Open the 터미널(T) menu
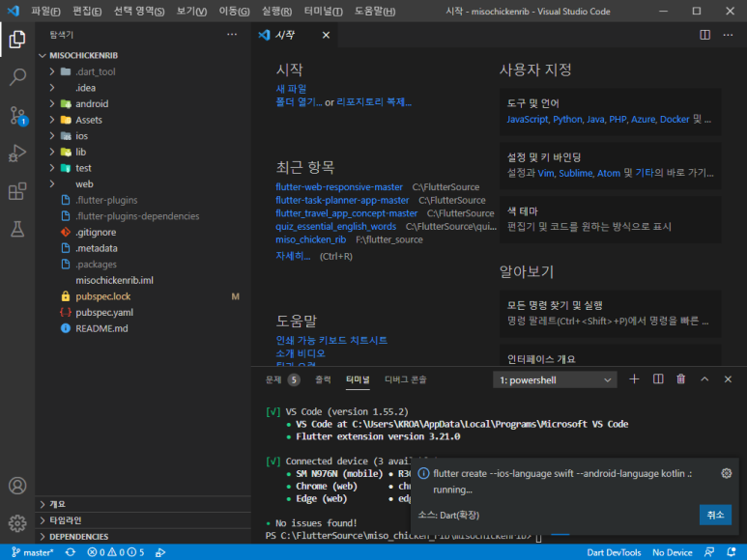This screenshot has height=560, width=747. tap(323, 11)
